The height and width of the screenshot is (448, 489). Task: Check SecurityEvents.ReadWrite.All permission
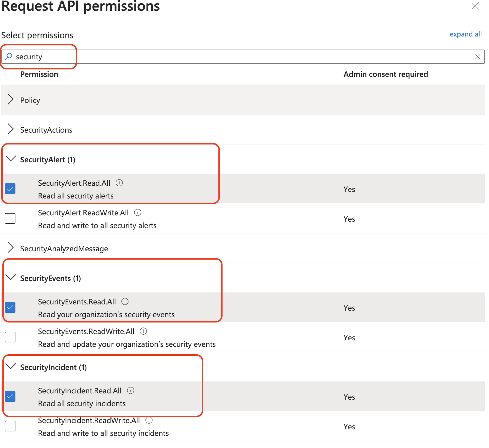pos(10,337)
